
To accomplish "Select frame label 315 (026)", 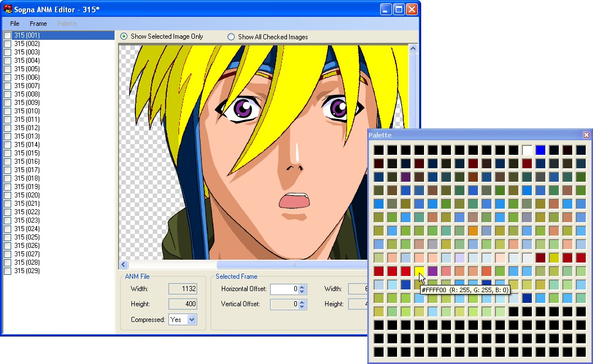I will click(27, 246).
